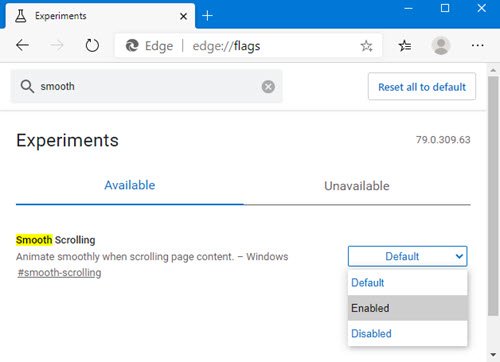Maximize the browser window
The image size is (500, 362).
pyautogui.click(x=445, y=8)
